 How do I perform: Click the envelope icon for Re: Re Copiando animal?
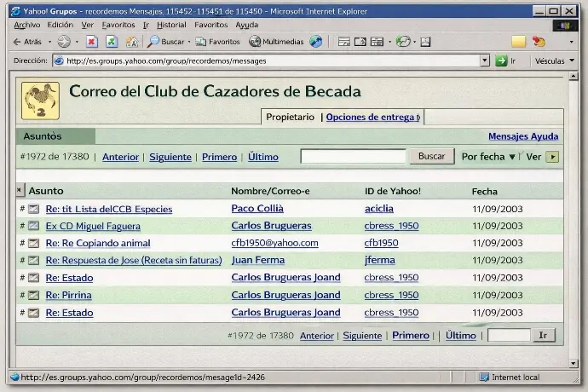coord(34,243)
